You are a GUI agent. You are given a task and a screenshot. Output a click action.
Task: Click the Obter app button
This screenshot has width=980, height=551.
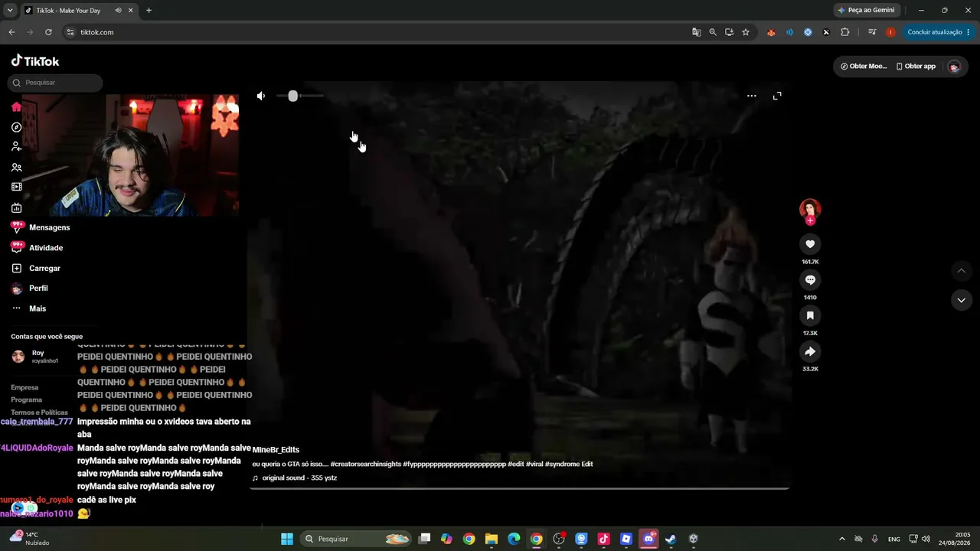916,67
